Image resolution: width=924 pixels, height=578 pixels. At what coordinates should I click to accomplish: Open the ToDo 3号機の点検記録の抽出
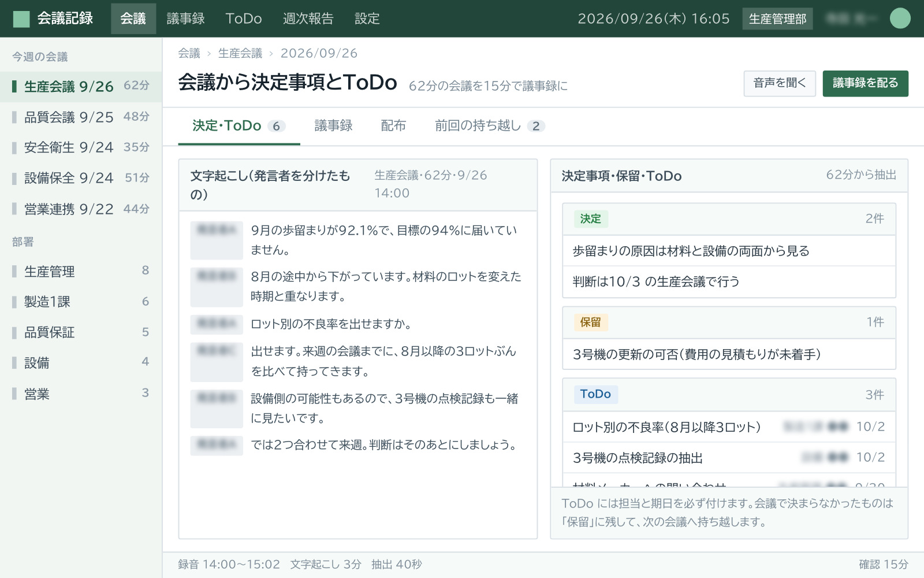pyautogui.click(x=729, y=458)
